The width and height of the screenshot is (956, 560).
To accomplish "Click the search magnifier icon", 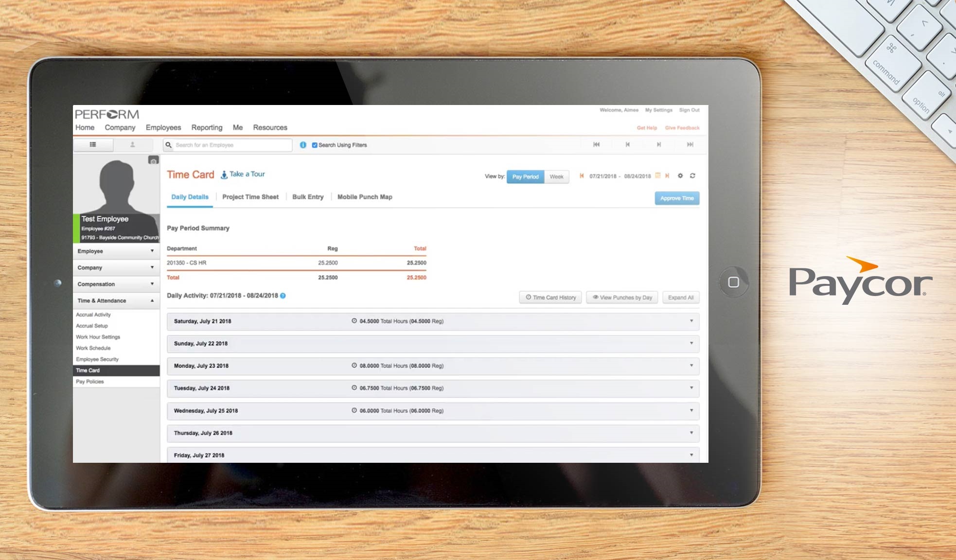I will pos(169,145).
